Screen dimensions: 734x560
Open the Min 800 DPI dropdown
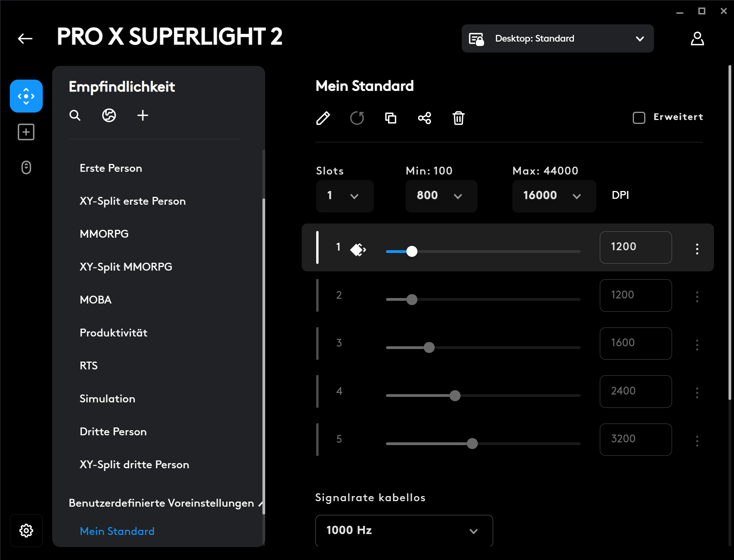pyautogui.click(x=441, y=196)
